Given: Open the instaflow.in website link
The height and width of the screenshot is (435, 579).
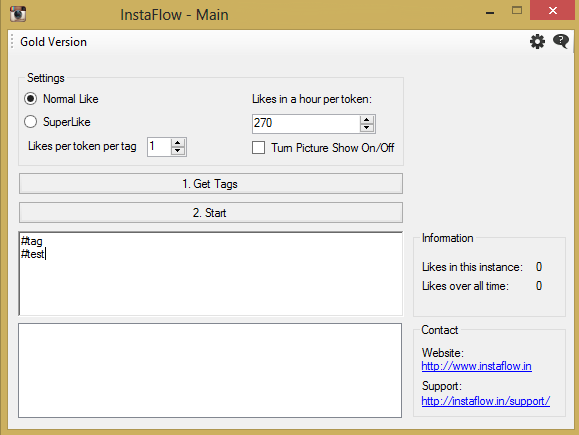Looking at the screenshot, I should coord(476,366).
